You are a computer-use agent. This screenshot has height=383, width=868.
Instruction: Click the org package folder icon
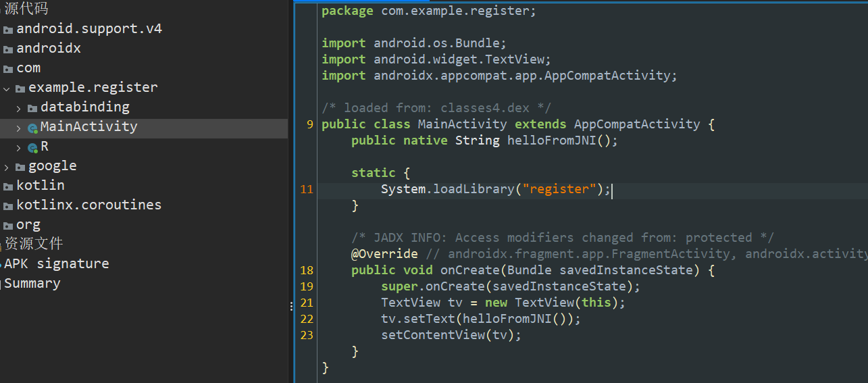click(x=8, y=226)
